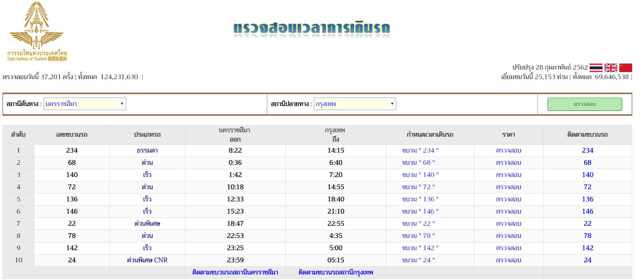Track train 78 in the tracking column
The height and width of the screenshot is (280, 644).
pyautogui.click(x=587, y=236)
